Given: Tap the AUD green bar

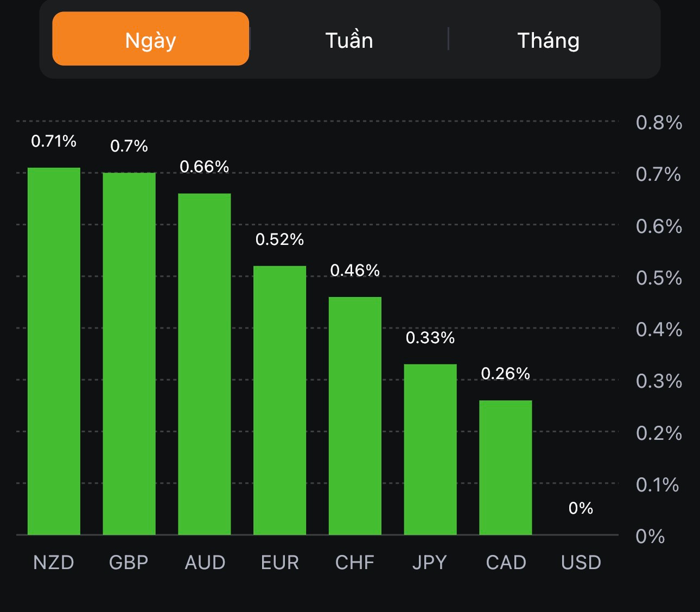Looking at the screenshot, I should pos(205,364).
